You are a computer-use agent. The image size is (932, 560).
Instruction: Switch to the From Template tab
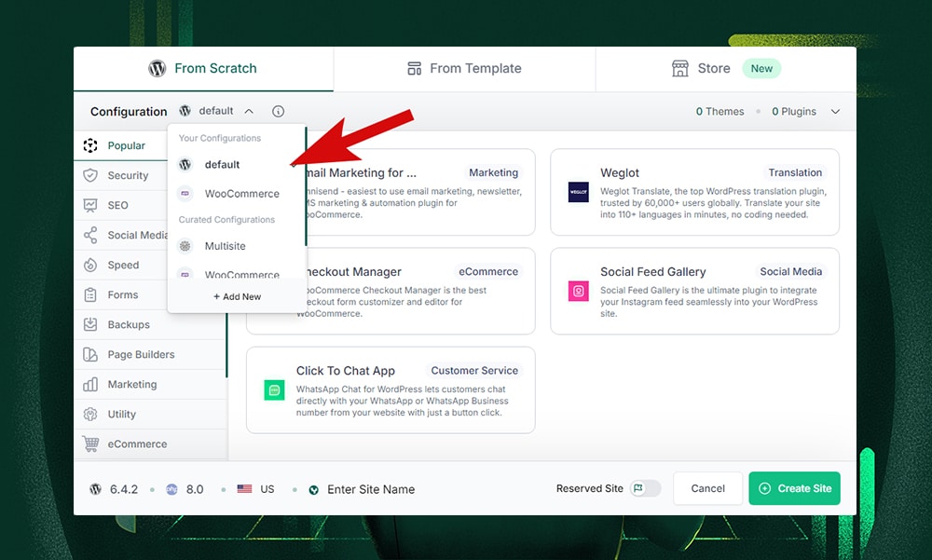pos(464,69)
